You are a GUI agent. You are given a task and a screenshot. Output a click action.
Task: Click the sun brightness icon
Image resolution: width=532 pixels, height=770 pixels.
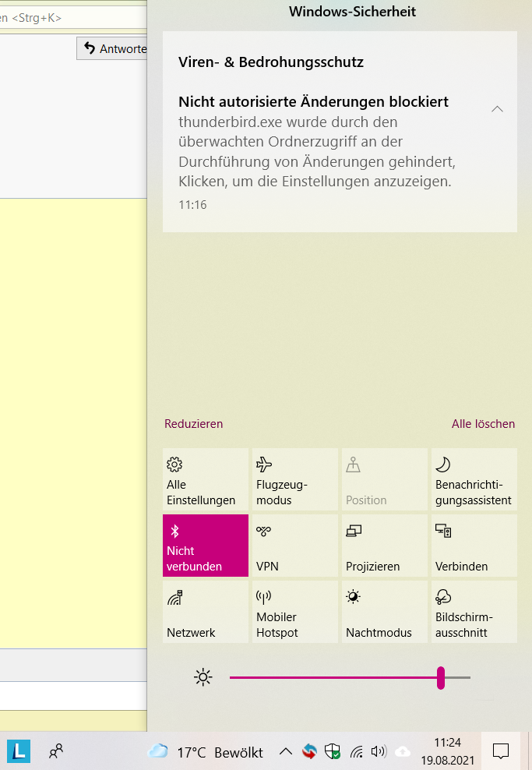[203, 678]
